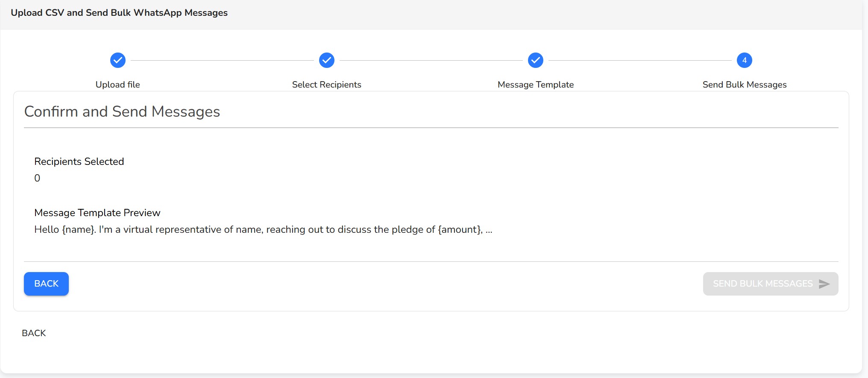Click the Message Template step checkmark icon
The width and height of the screenshot is (868, 378).
[x=536, y=60]
